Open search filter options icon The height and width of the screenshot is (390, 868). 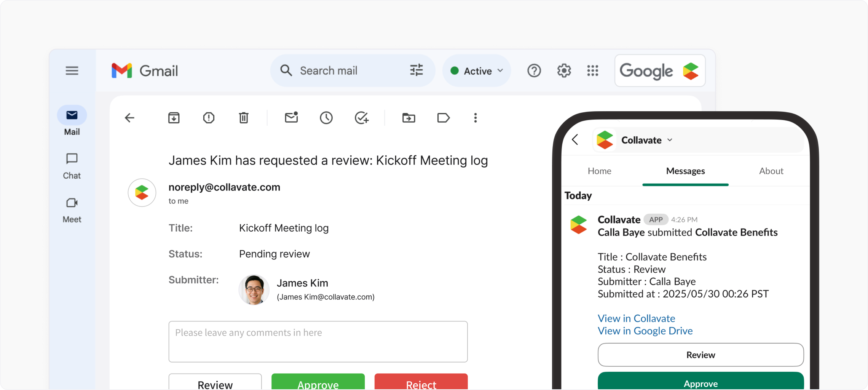click(x=416, y=70)
